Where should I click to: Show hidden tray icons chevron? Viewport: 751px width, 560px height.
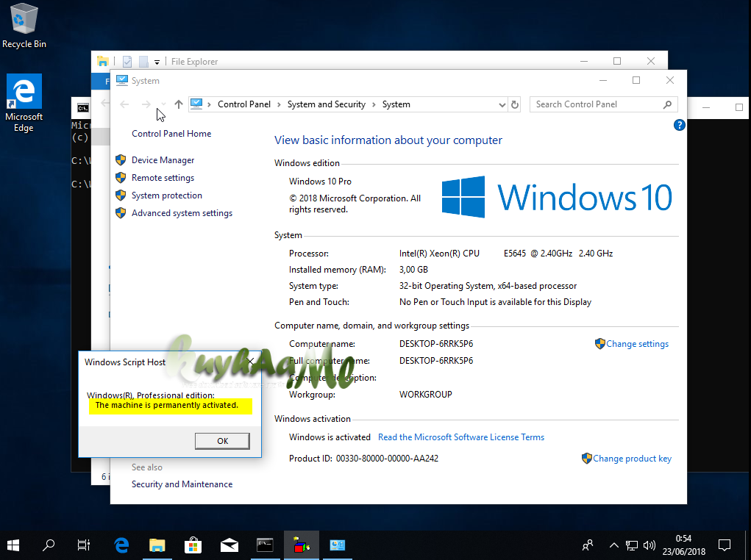tap(614, 545)
